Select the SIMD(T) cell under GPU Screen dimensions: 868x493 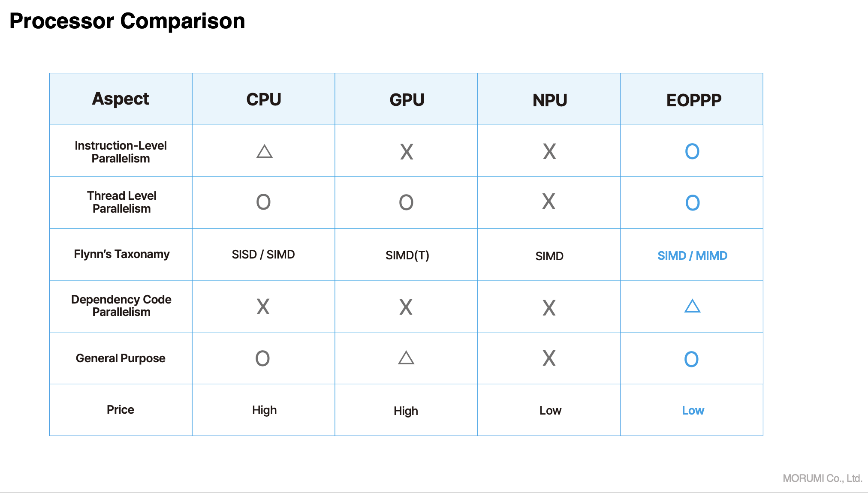pos(407,256)
